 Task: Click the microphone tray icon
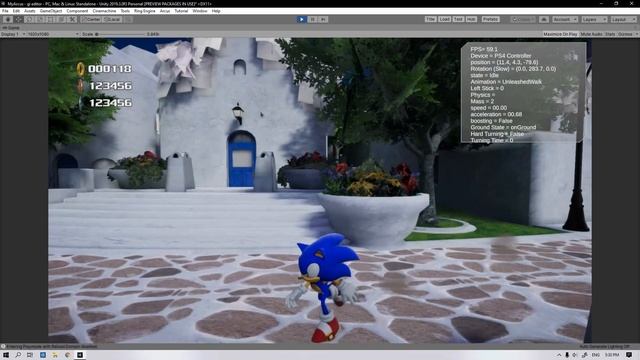coord(567,355)
